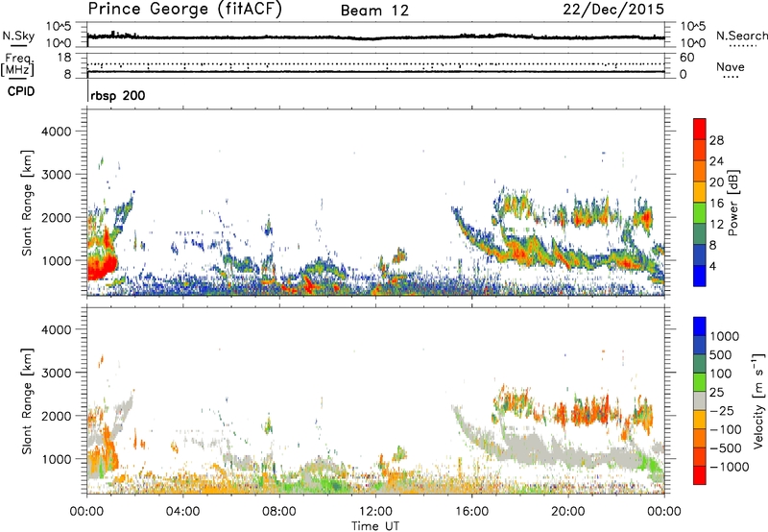Pick the red bottom segment of Velocity colorbar

700,475
